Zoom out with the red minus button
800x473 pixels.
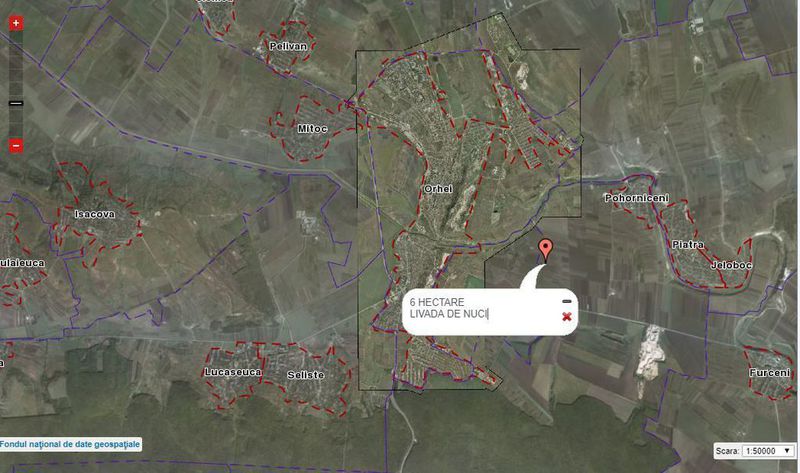click(16, 146)
